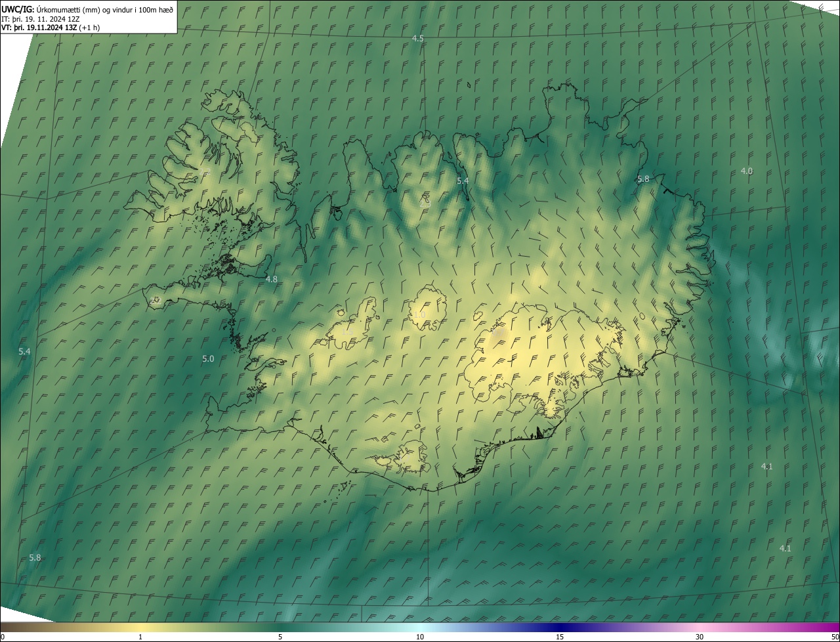Click the 4.0 value label on the map
Viewport: 840px width, 642px height.
click(747, 171)
